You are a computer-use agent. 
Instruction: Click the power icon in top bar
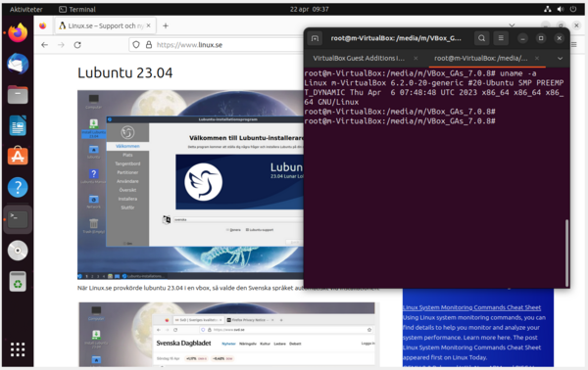[x=573, y=9]
